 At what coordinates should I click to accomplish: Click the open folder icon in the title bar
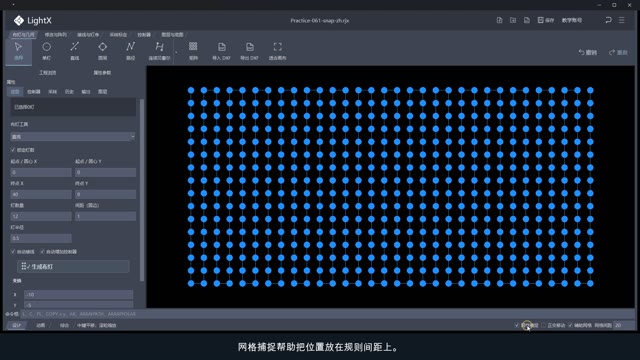(x=513, y=20)
